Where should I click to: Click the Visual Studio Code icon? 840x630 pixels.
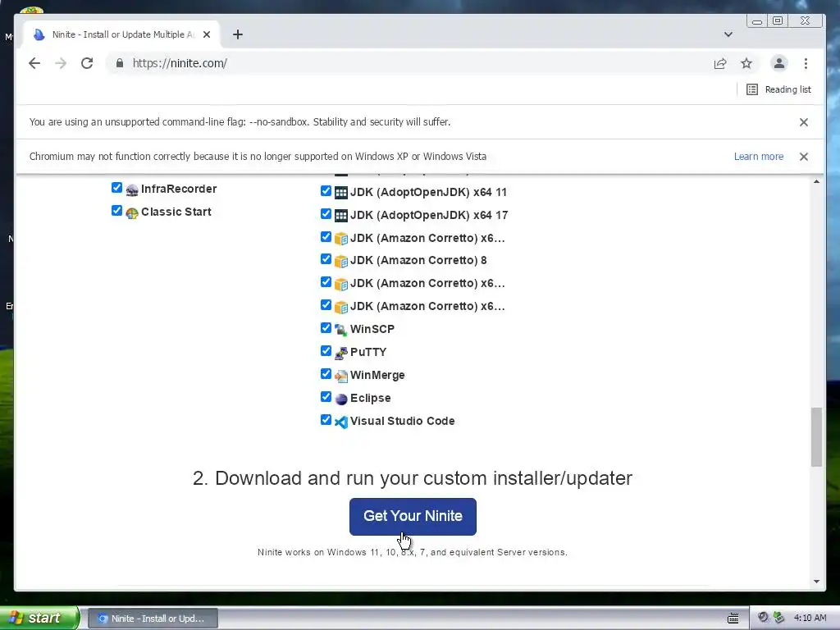point(340,422)
